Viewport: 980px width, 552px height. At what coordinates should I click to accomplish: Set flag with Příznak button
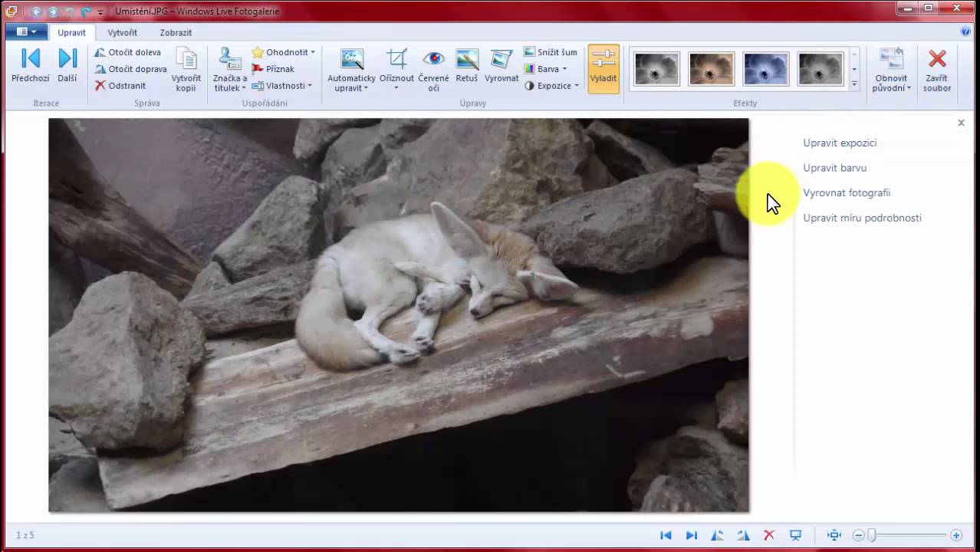(x=274, y=69)
